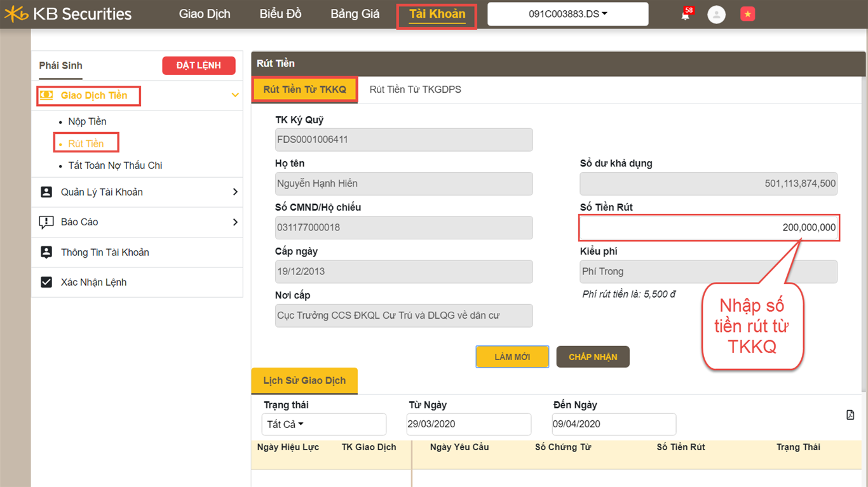
Task: Click the Quản Lý Tài Khoản person icon
Action: 46,192
